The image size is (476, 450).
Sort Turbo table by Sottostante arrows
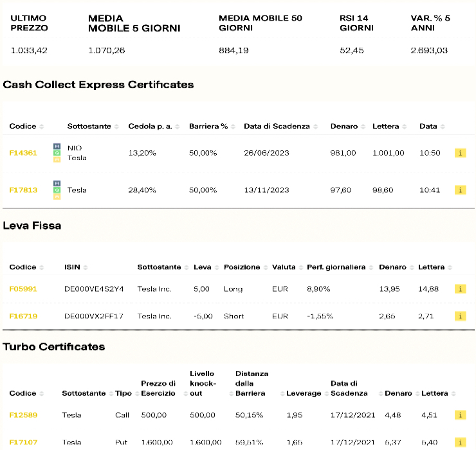pyautogui.click(x=111, y=393)
